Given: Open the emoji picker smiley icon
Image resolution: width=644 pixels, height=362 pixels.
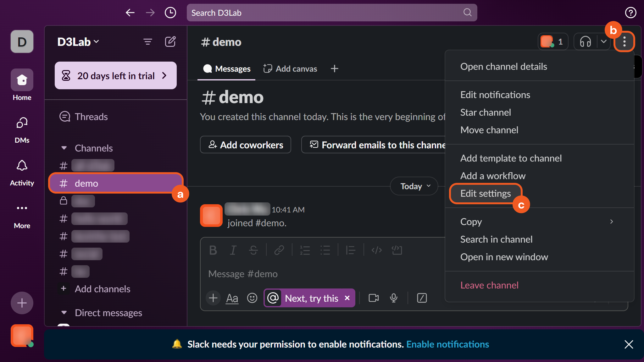Looking at the screenshot, I should [252, 298].
